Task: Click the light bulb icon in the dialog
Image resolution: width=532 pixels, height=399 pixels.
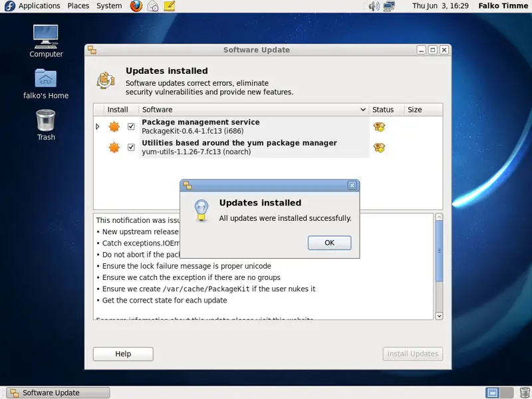Action: (201, 210)
